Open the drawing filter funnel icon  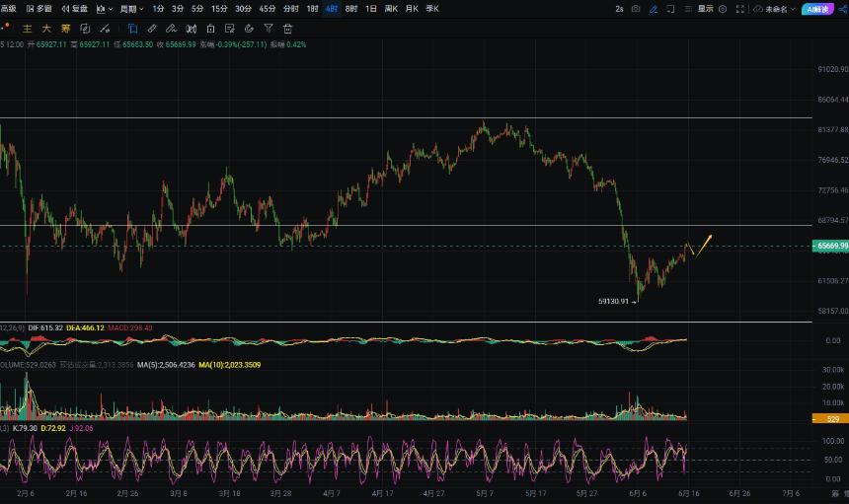tap(269, 29)
